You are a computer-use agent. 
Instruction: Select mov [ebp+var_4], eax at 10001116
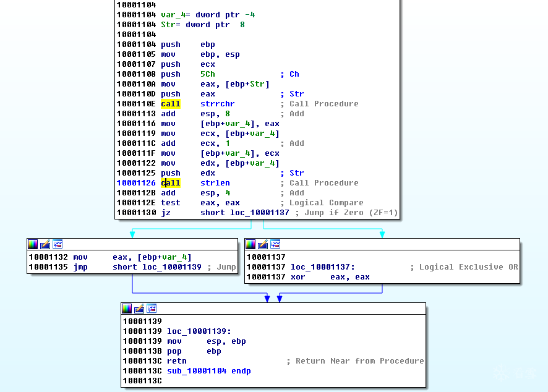pos(220,124)
